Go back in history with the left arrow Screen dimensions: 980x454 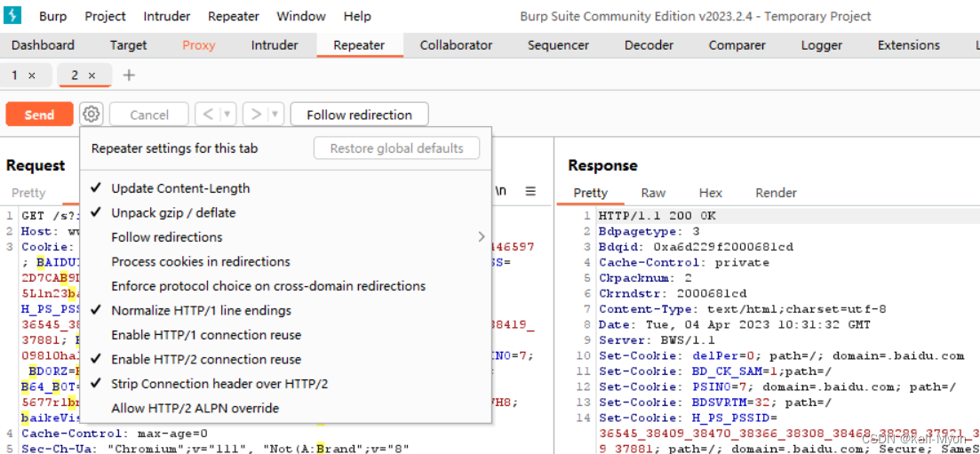(208, 115)
